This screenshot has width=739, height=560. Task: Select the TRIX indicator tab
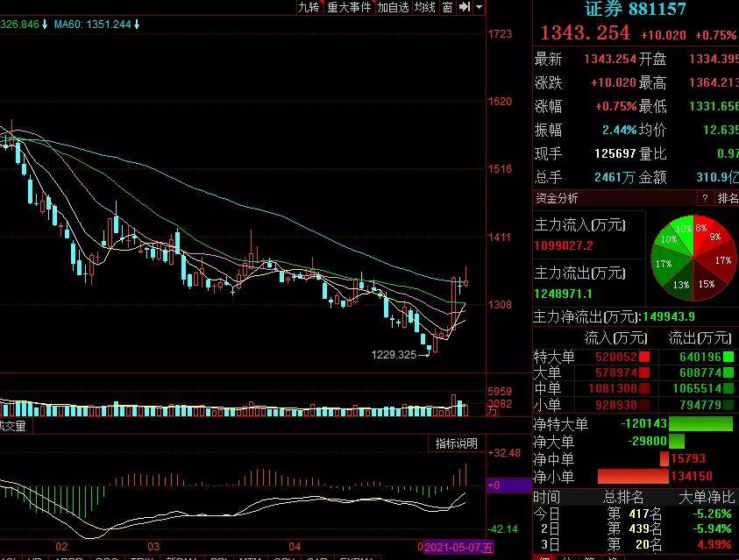click(142, 557)
